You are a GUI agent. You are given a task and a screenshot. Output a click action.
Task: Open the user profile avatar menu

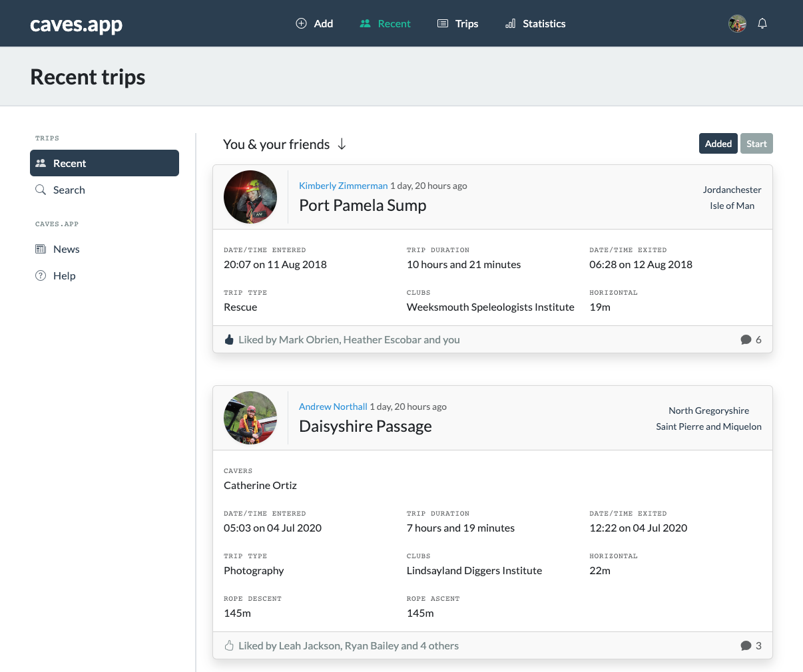click(737, 23)
